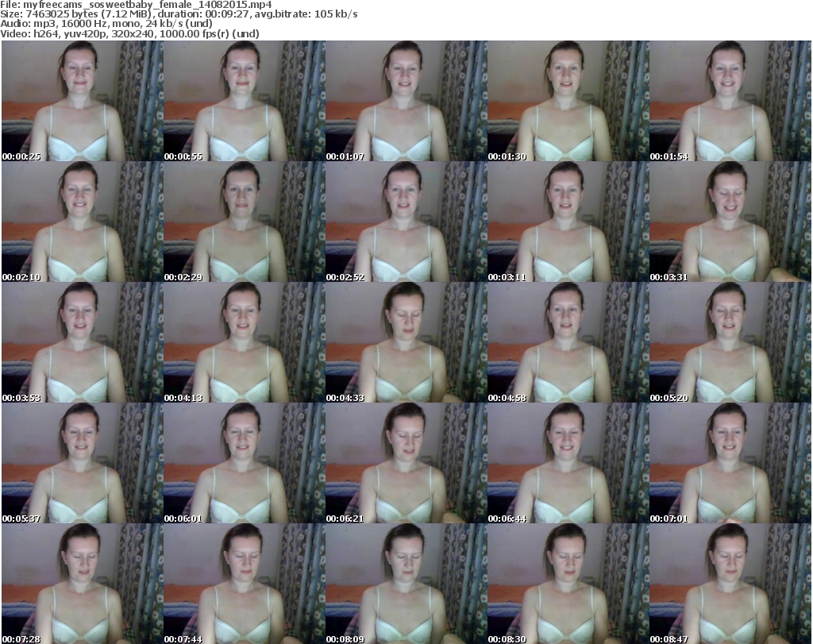Choose the 00:07:28 thumbnail
813x644 pixels.
83,584
